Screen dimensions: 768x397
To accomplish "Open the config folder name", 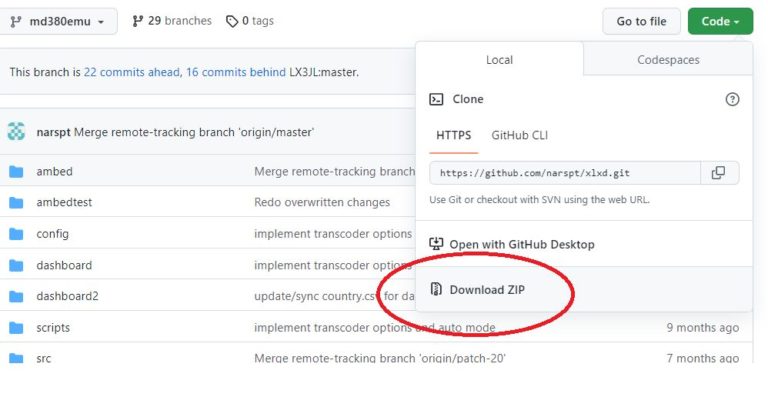I will point(52,234).
